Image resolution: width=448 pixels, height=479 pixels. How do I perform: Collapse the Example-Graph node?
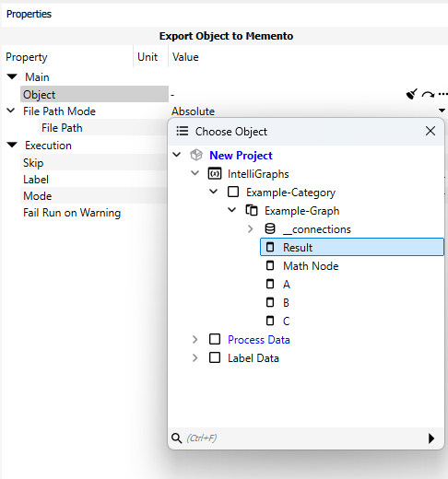(232, 210)
